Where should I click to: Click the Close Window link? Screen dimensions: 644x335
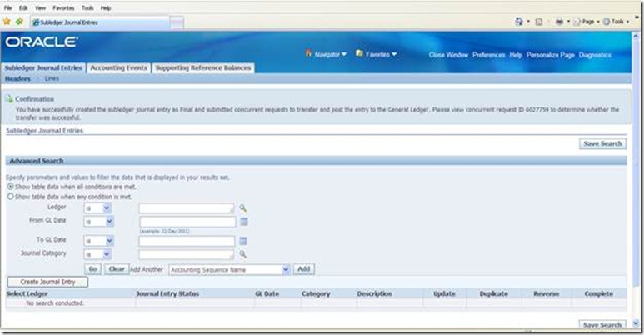pyautogui.click(x=448, y=55)
